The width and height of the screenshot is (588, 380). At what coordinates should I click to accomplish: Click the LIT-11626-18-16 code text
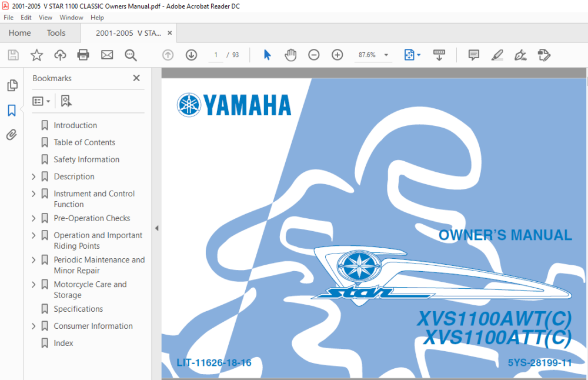[x=214, y=363]
